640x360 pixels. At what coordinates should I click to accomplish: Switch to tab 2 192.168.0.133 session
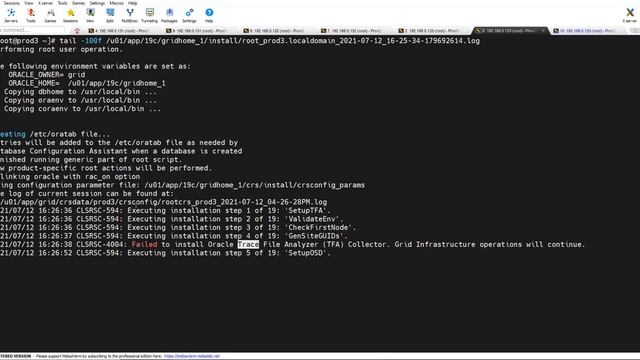[x=429, y=31]
